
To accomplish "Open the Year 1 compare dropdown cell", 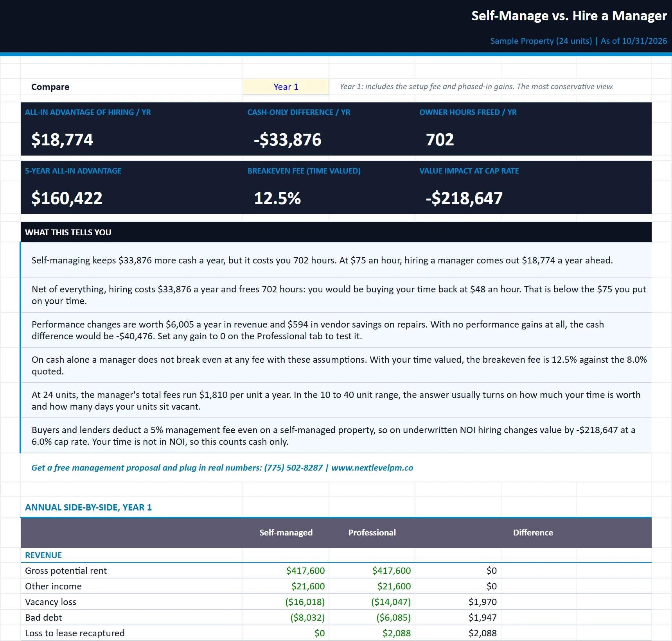I will 286,87.
